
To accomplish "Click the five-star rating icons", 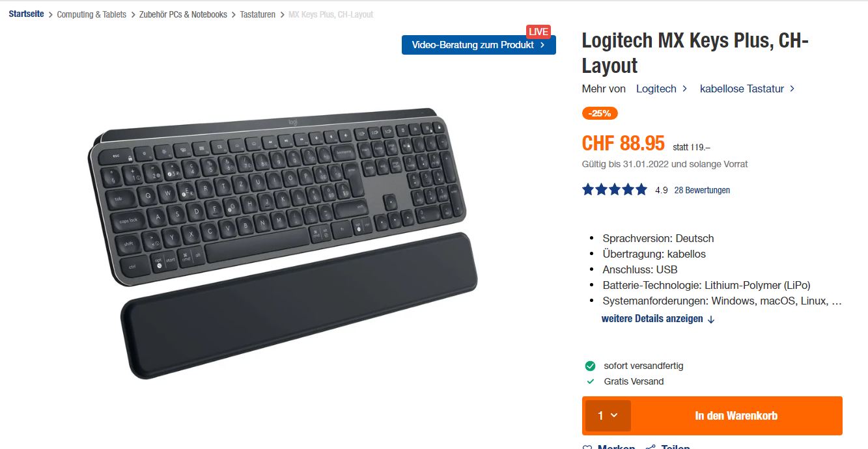I will coord(615,190).
